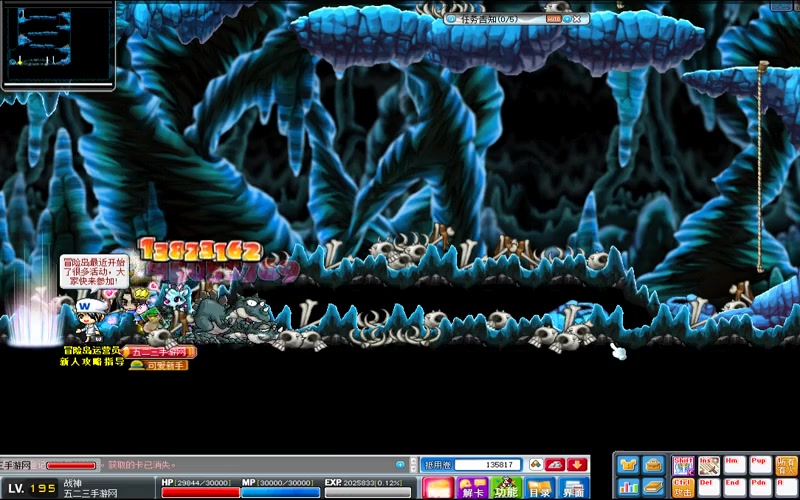Click the orange 所有 quickslot key
800x500 pixels.
(786, 466)
